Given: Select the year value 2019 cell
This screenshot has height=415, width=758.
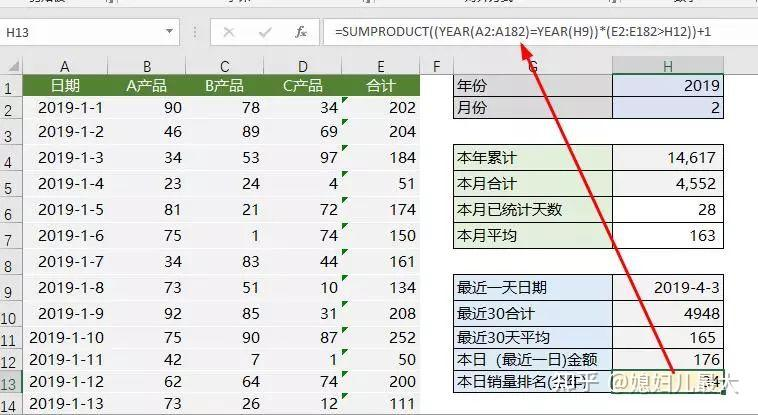Looking at the screenshot, I should [x=668, y=86].
